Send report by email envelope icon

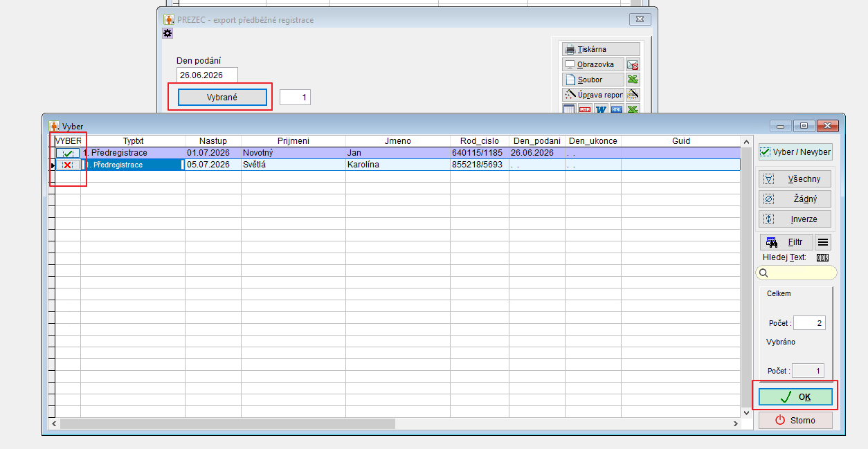(x=633, y=64)
